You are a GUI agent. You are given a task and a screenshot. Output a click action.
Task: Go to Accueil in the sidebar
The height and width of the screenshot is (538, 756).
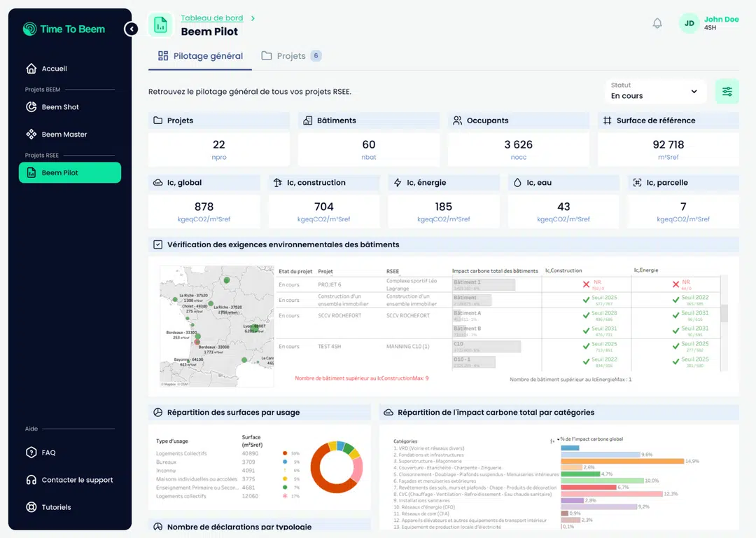click(x=70, y=69)
